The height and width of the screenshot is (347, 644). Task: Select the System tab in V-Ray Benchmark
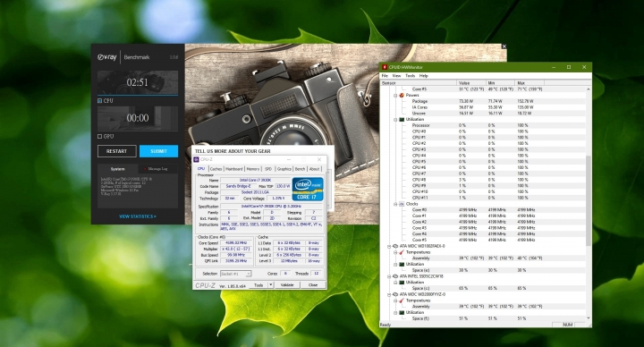point(117,169)
